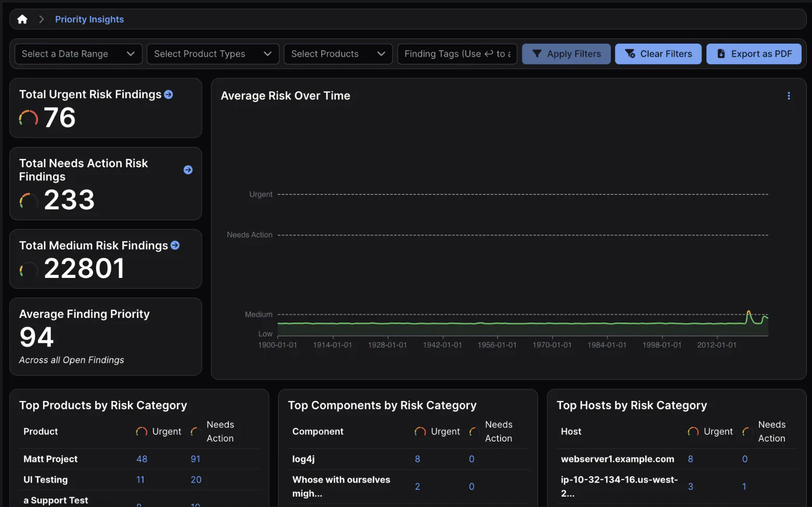Image resolution: width=812 pixels, height=507 pixels.
Task: Click the home icon in breadcrumb
Action: tap(22, 19)
